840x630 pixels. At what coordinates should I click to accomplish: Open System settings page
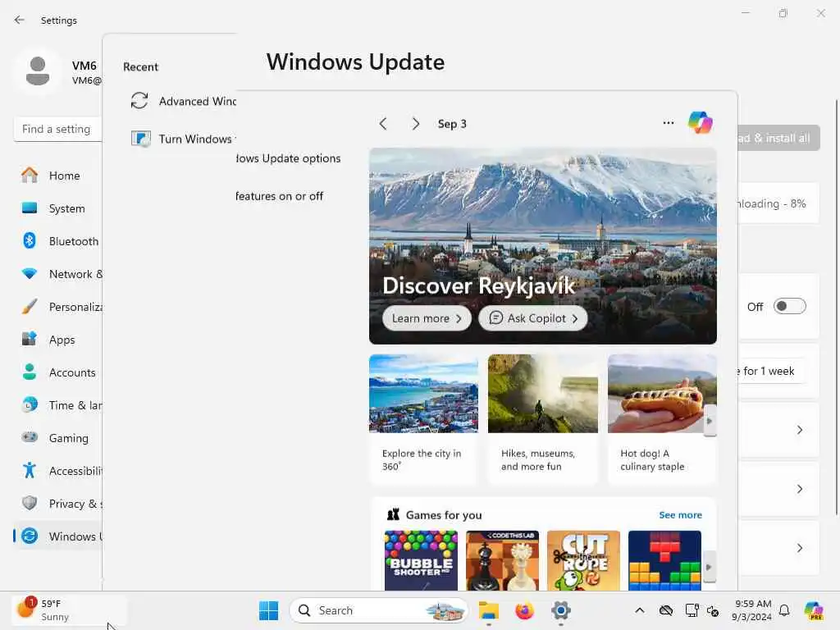[57, 208]
